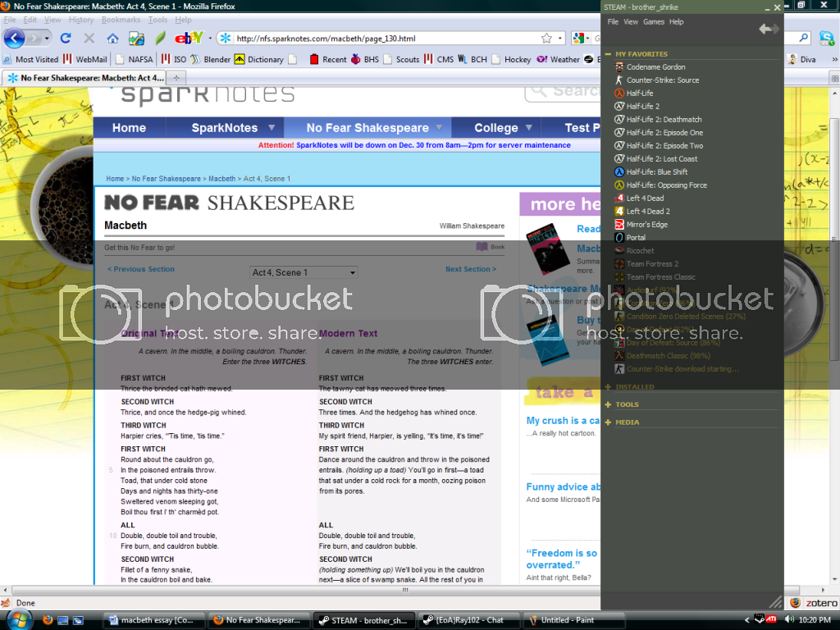Reload the page with the refresh icon
The height and width of the screenshot is (630, 840).
pyautogui.click(x=66, y=38)
